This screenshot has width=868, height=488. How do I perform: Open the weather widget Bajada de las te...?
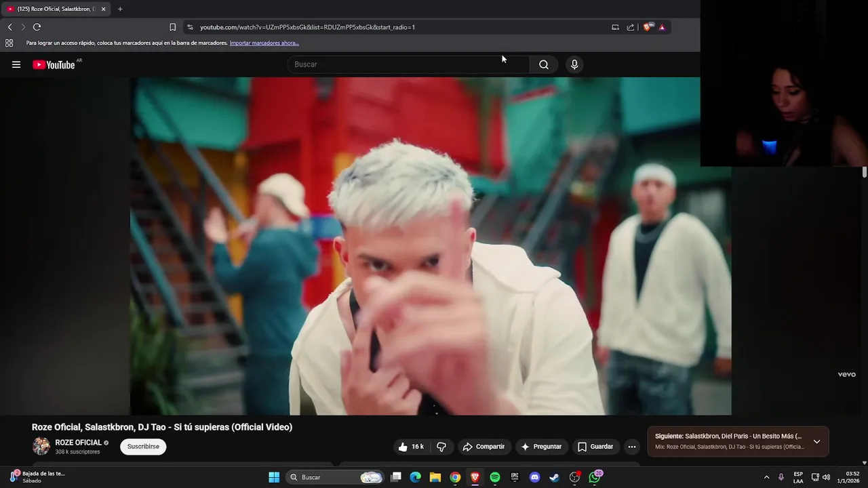coord(38,477)
